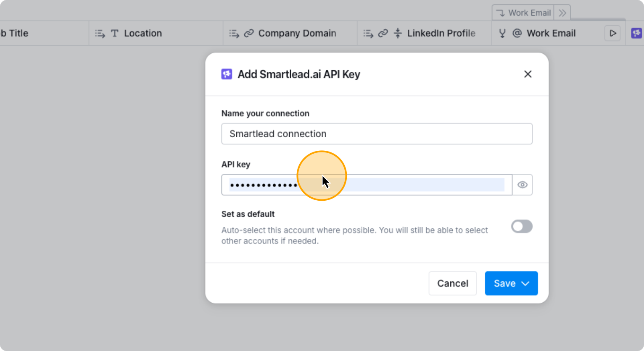Image resolution: width=644 pixels, height=351 pixels.
Task: Cancel adding the API key
Action: [x=452, y=283]
